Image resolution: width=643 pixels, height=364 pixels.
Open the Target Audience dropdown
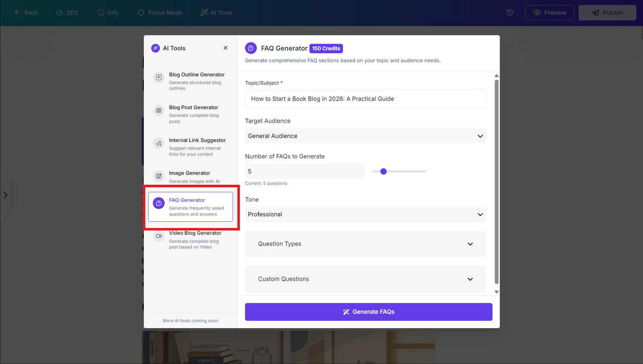coord(365,136)
